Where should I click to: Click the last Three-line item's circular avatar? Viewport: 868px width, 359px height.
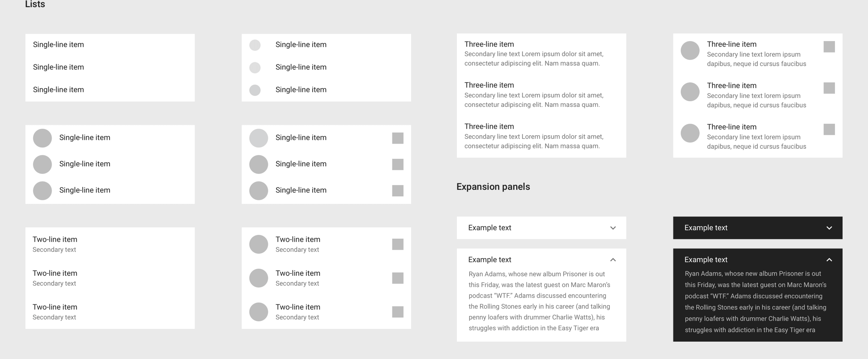[690, 133]
